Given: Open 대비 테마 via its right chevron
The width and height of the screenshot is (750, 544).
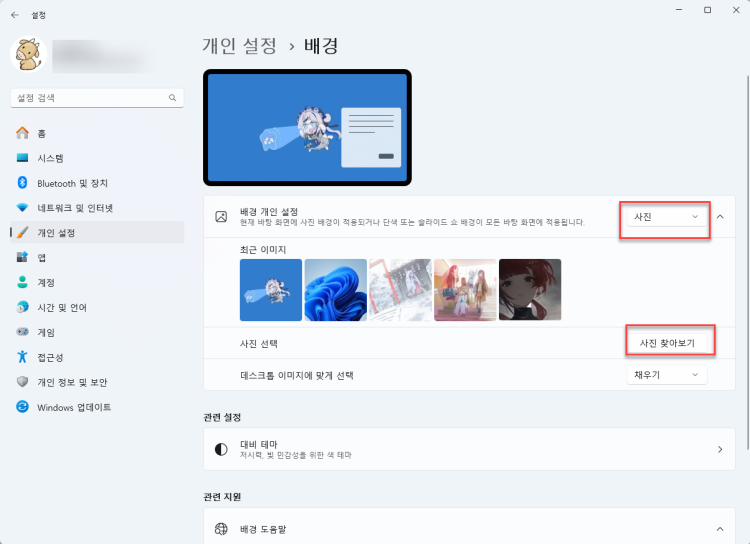Looking at the screenshot, I should tap(720, 449).
